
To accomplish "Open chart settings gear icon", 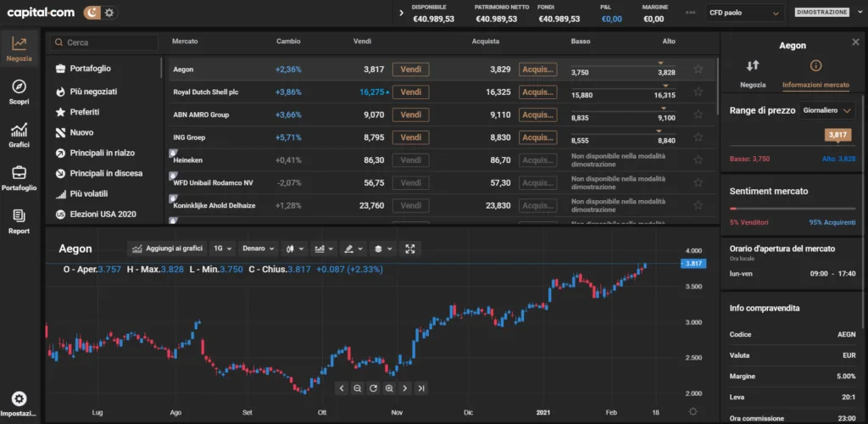I will [693, 412].
